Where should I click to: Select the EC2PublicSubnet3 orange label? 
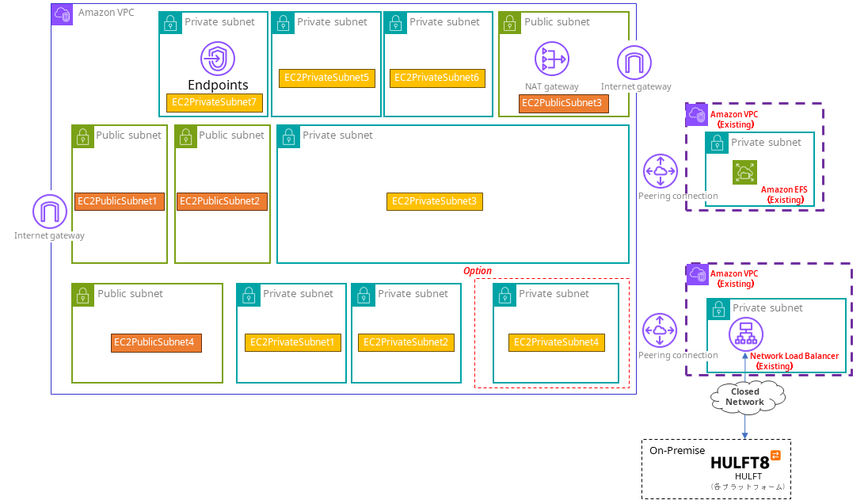pos(564,104)
